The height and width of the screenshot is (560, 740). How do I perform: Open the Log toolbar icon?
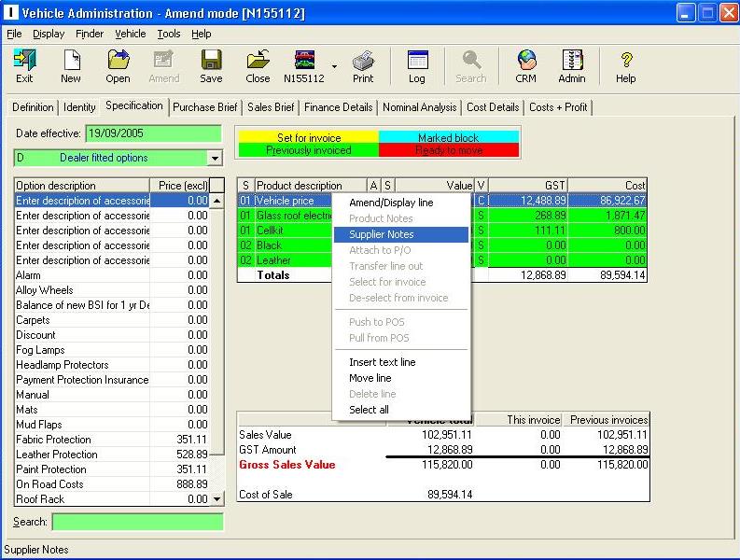pos(417,65)
